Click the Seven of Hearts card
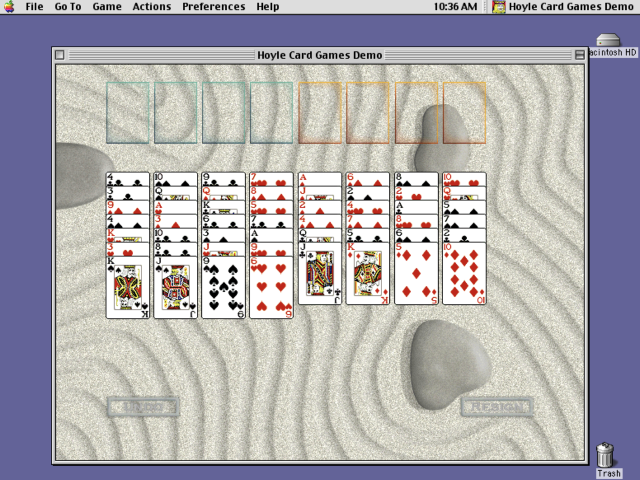 (x=271, y=180)
